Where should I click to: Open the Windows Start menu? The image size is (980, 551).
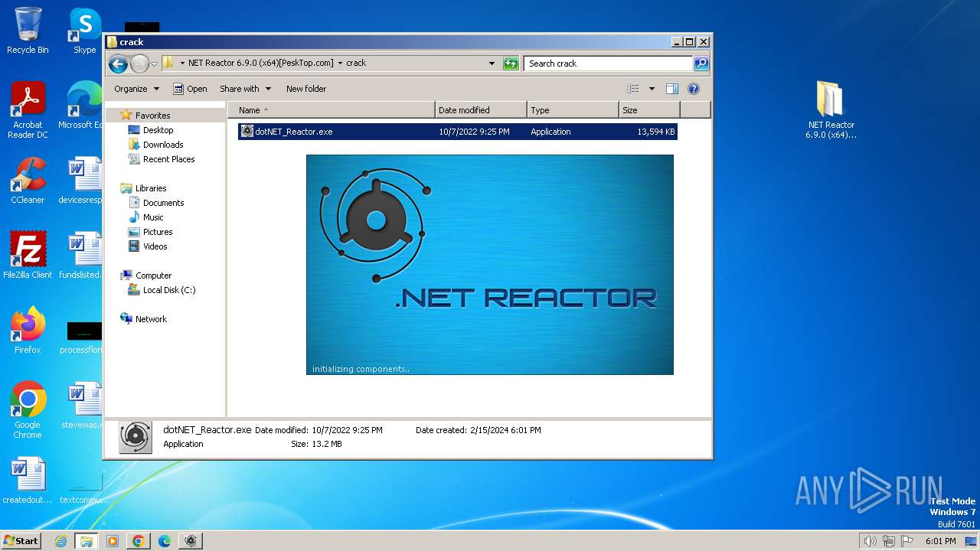point(21,540)
